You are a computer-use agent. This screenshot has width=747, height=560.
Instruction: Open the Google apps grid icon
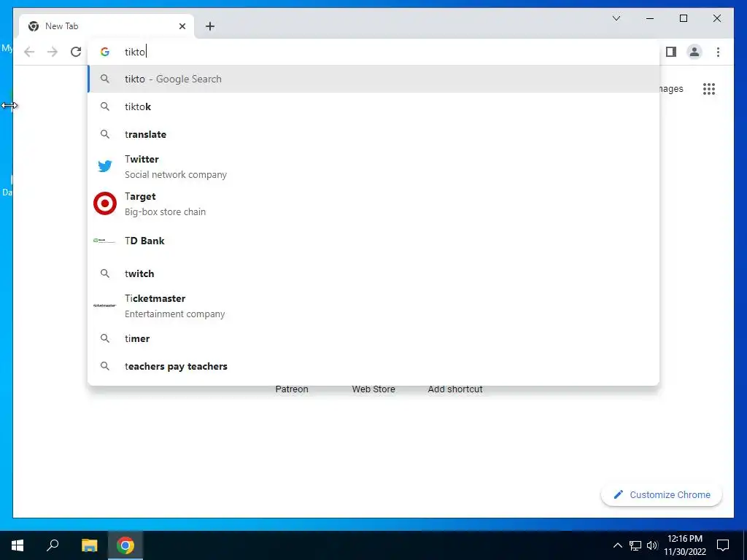tap(709, 89)
